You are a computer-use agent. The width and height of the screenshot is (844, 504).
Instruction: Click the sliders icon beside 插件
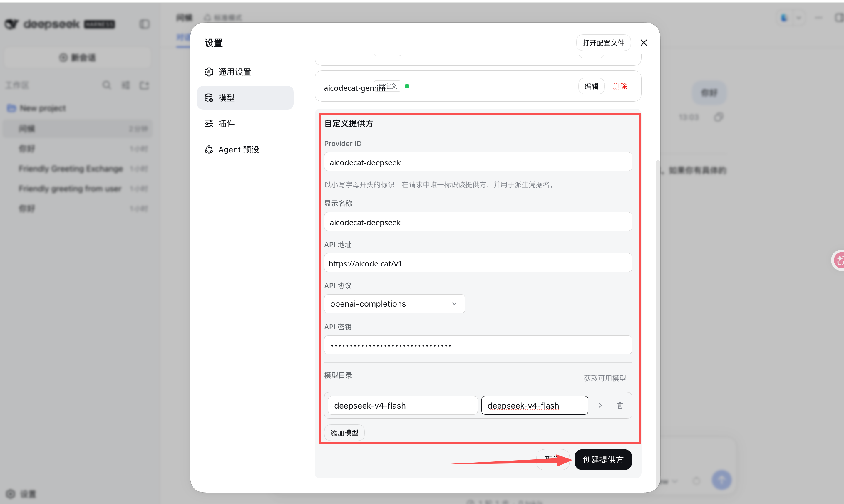pos(209,124)
